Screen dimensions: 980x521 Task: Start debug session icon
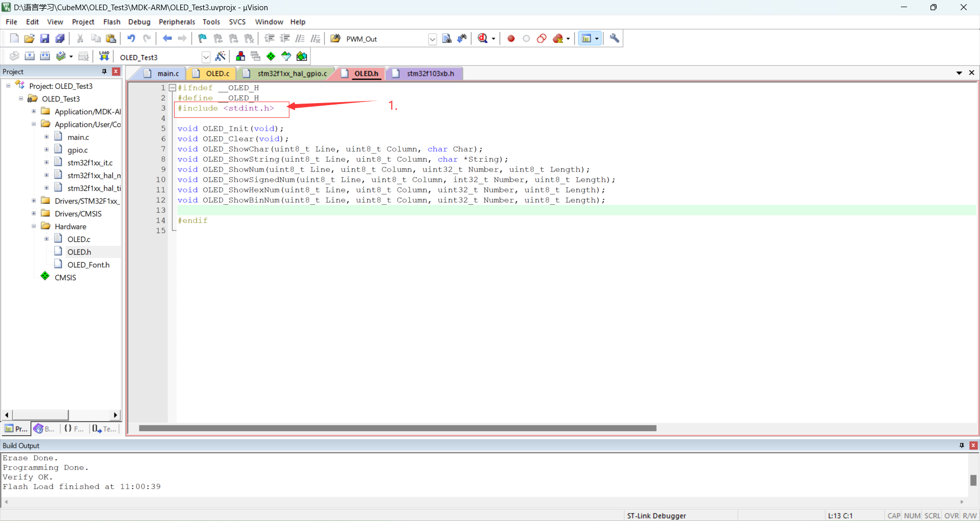(482, 38)
